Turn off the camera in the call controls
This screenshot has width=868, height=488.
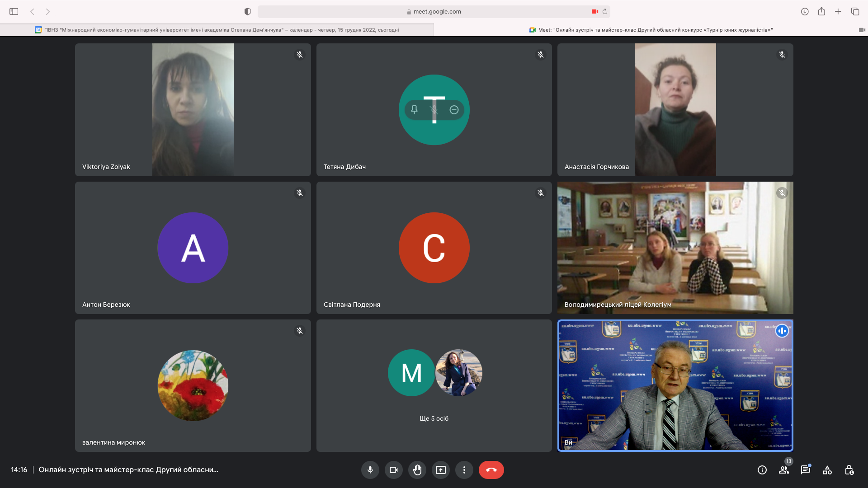[x=394, y=470]
